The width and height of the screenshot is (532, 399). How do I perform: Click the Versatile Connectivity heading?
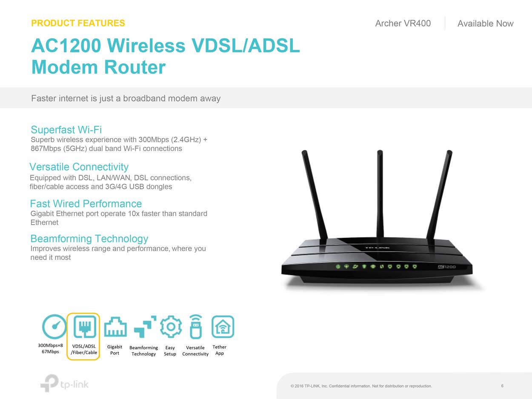coord(79,167)
